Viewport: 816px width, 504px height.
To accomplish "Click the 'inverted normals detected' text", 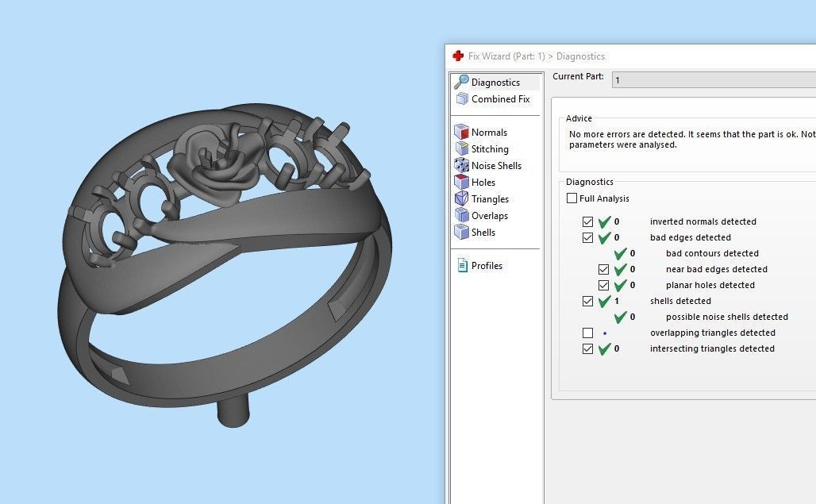I will [x=703, y=221].
